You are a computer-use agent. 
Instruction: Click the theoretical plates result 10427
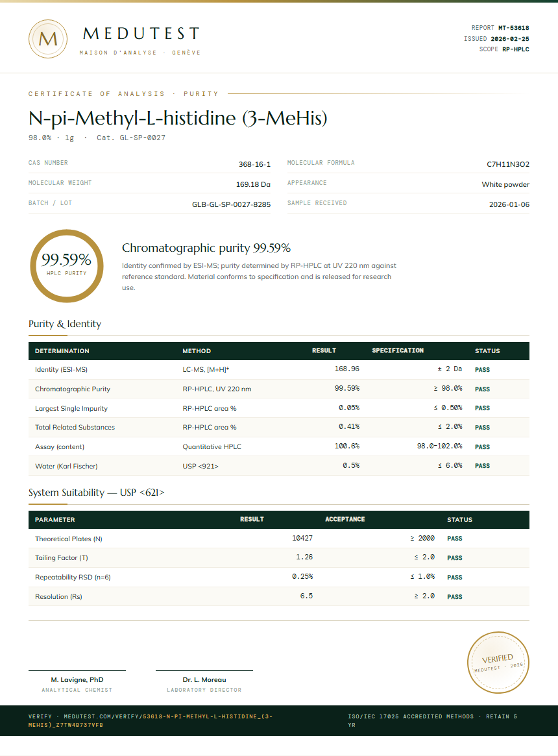pyautogui.click(x=302, y=538)
